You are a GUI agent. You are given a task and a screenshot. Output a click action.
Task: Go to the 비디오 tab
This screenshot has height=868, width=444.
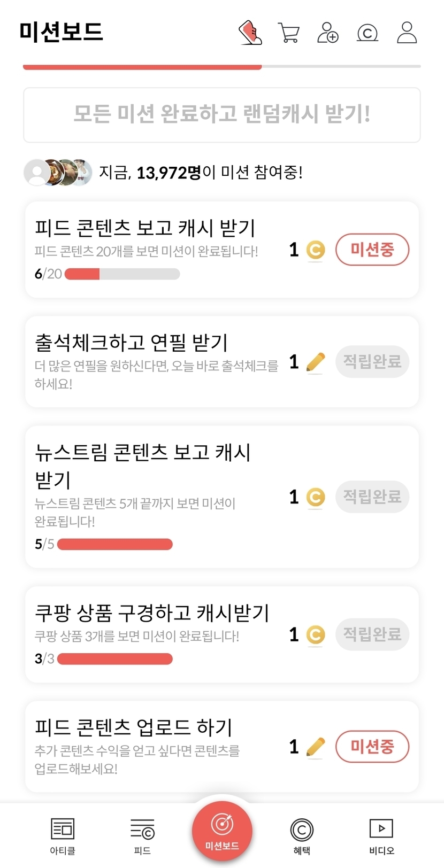click(381, 835)
